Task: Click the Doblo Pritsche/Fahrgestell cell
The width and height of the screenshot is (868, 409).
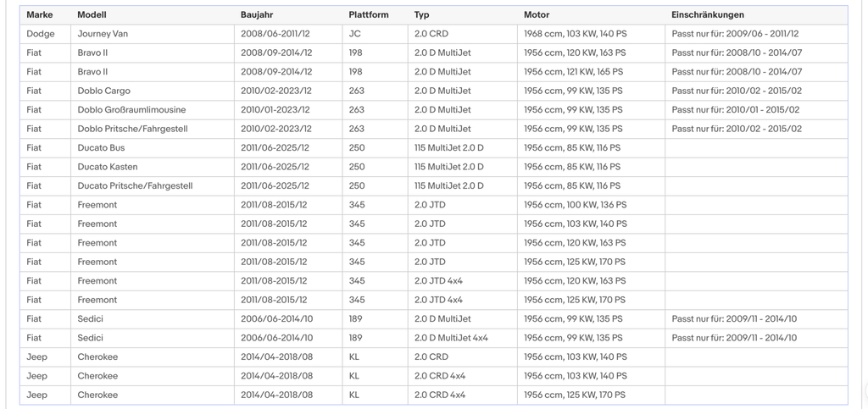Action: pos(153,129)
